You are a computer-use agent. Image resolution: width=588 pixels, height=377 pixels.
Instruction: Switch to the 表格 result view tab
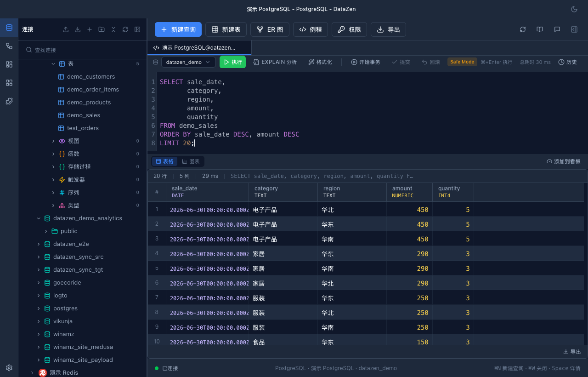(164, 161)
